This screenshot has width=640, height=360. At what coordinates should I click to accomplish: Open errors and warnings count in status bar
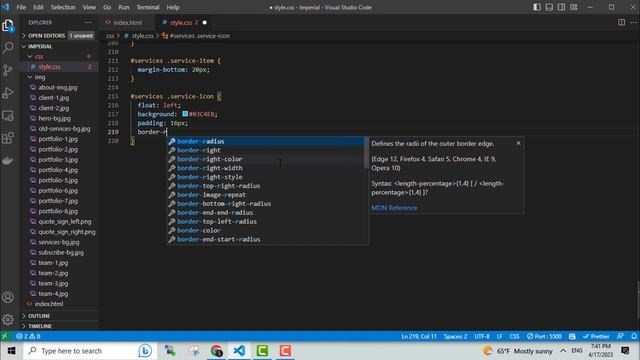pyautogui.click(x=28, y=336)
